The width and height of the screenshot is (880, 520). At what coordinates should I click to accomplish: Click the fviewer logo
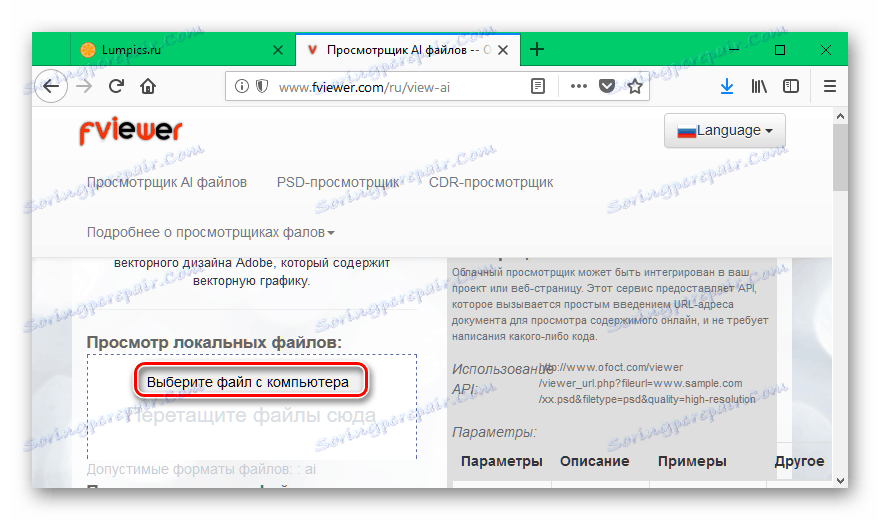point(131,131)
